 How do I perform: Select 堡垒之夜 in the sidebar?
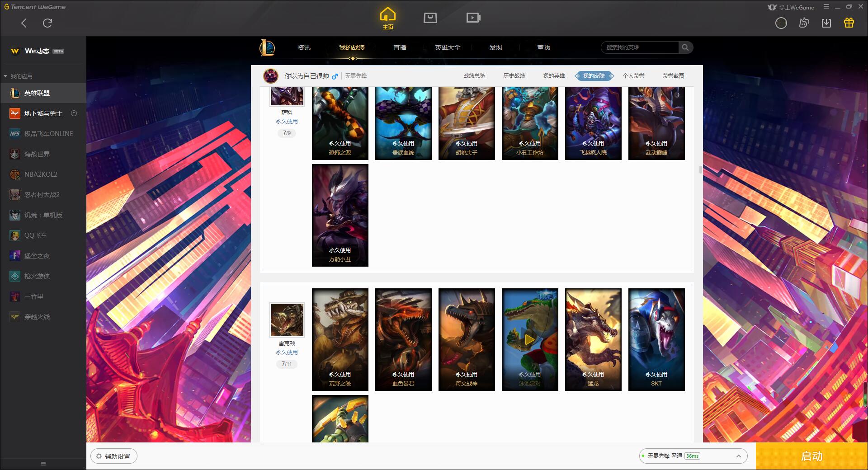(43, 256)
